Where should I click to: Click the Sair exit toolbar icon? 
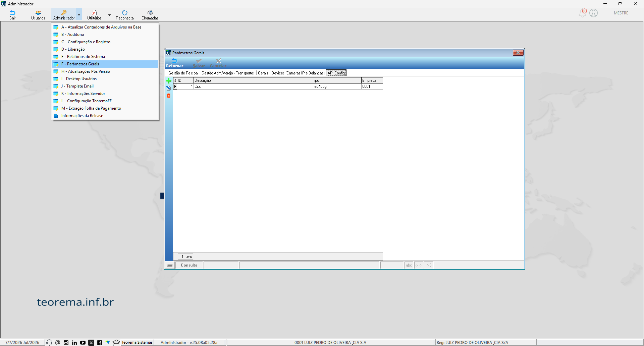[12, 15]
